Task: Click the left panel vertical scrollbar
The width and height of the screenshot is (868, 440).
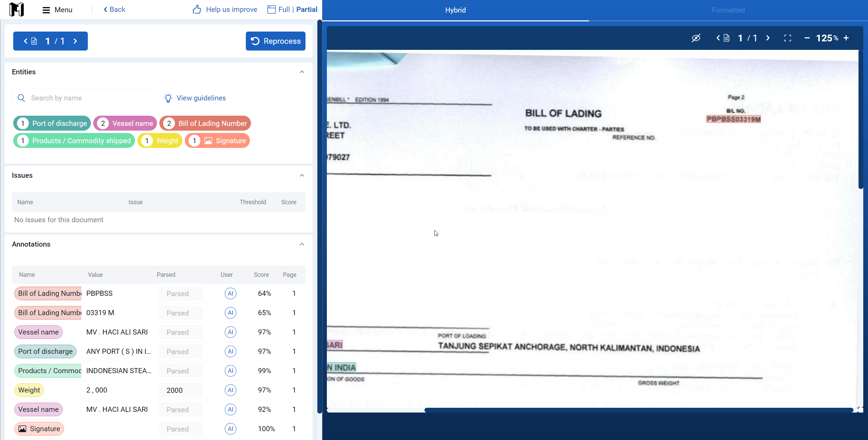Action: 319,217
